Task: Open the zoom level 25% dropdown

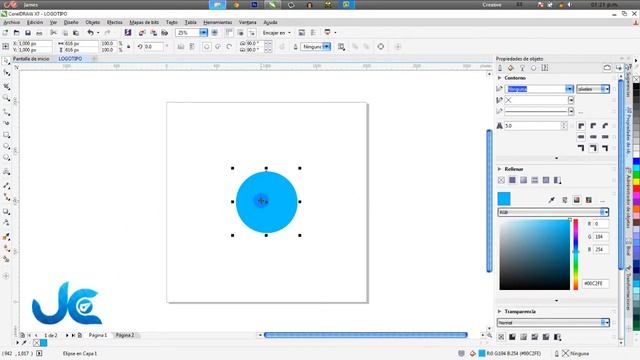Action: pyautogui.click(x=203, y=33)
